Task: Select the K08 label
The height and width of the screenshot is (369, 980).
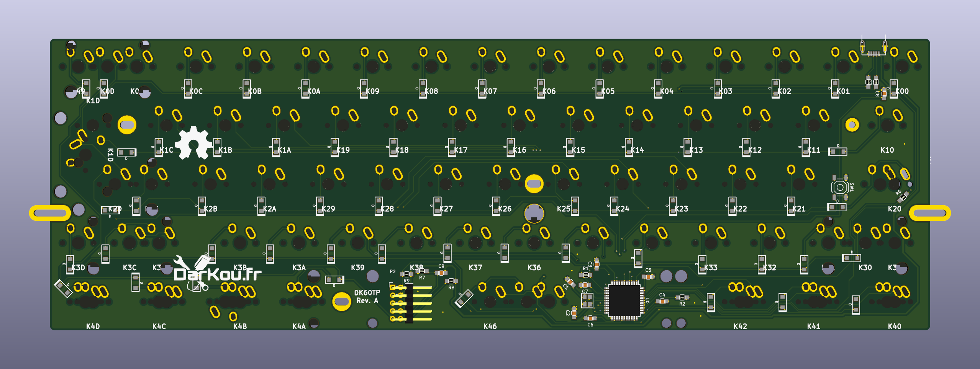Action: (431, 91)
